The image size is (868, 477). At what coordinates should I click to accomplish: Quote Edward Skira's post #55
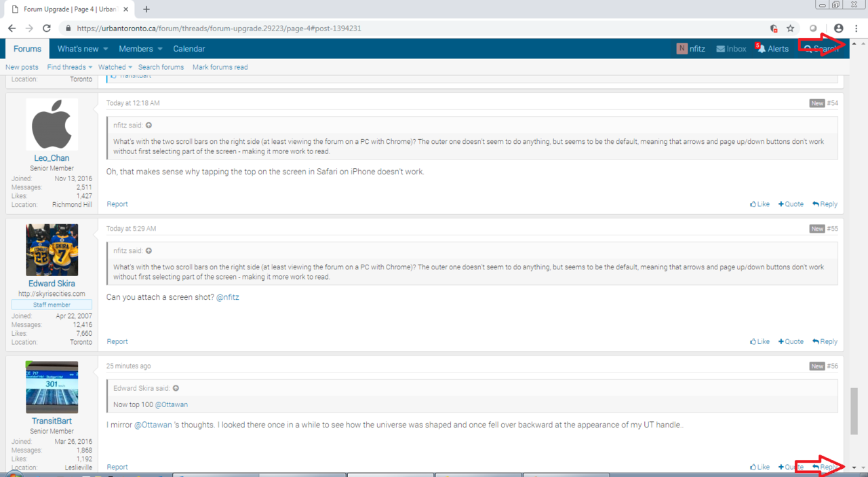click(x=791, y=342)
